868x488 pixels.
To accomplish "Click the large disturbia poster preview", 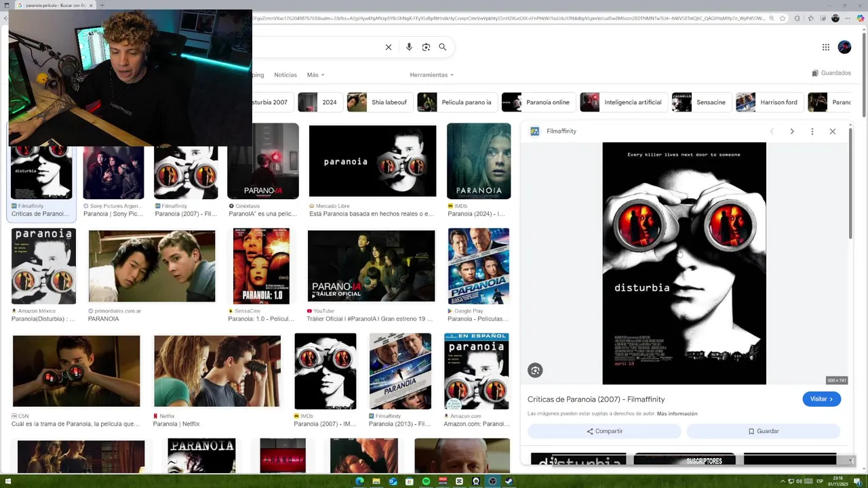I will [684, 263].
